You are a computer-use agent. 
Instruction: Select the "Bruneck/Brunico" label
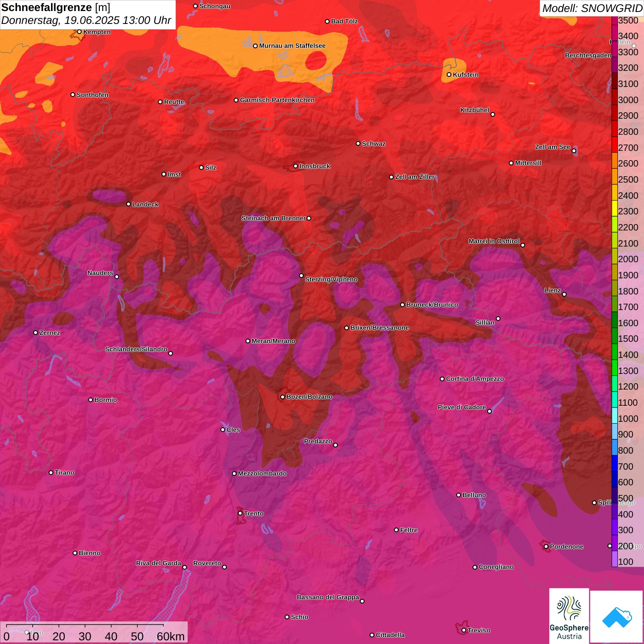point(432,305)
